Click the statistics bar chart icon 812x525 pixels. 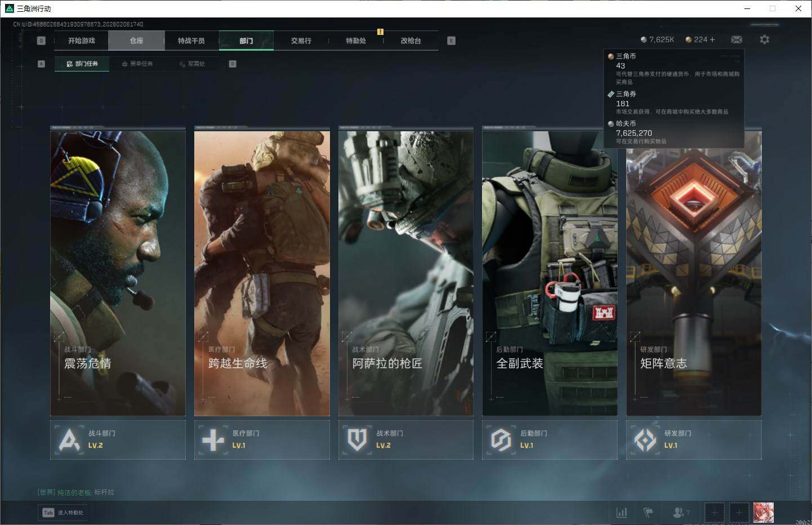622,513
